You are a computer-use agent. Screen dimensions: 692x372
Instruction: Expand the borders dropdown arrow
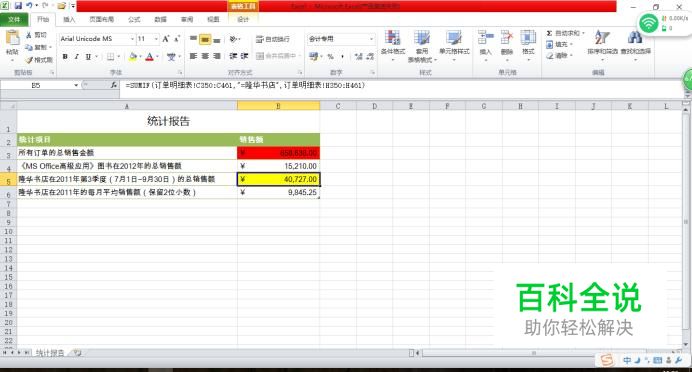coord(119,56)
